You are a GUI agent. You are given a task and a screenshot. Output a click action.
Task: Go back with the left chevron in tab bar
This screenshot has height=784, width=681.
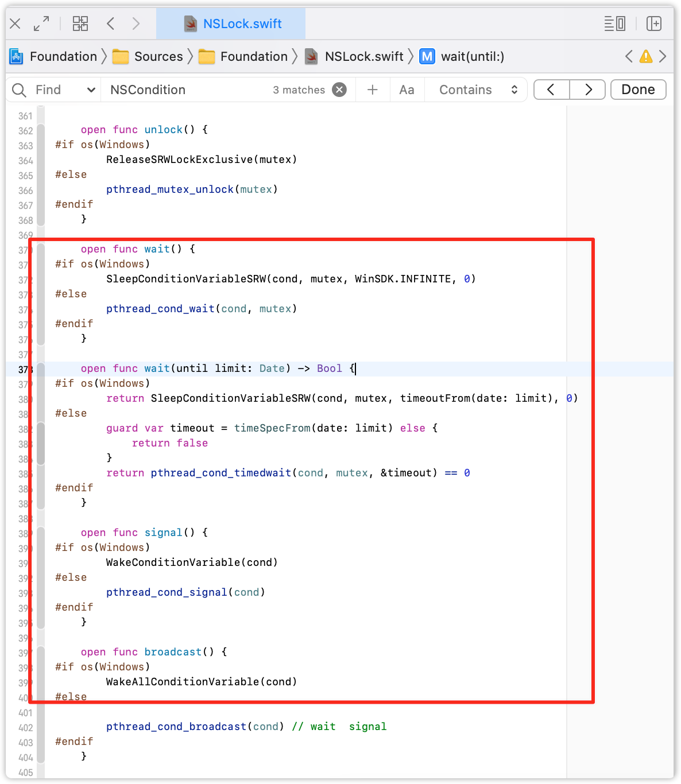coord(111,24)
